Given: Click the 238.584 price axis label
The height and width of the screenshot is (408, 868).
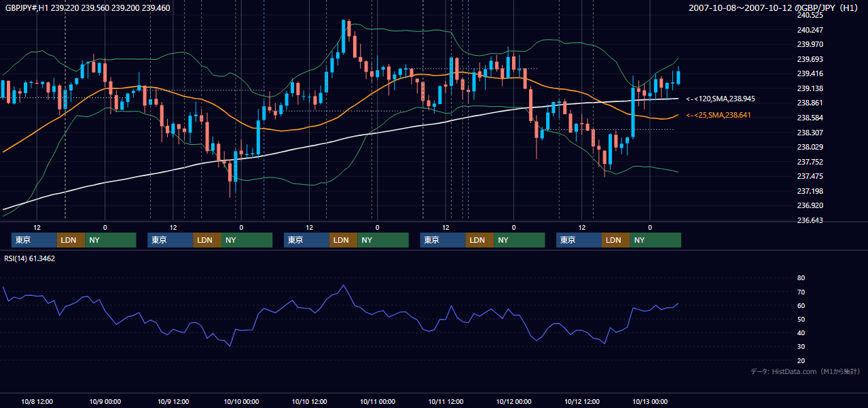Looking at the screenshot, I should point(810,118).
